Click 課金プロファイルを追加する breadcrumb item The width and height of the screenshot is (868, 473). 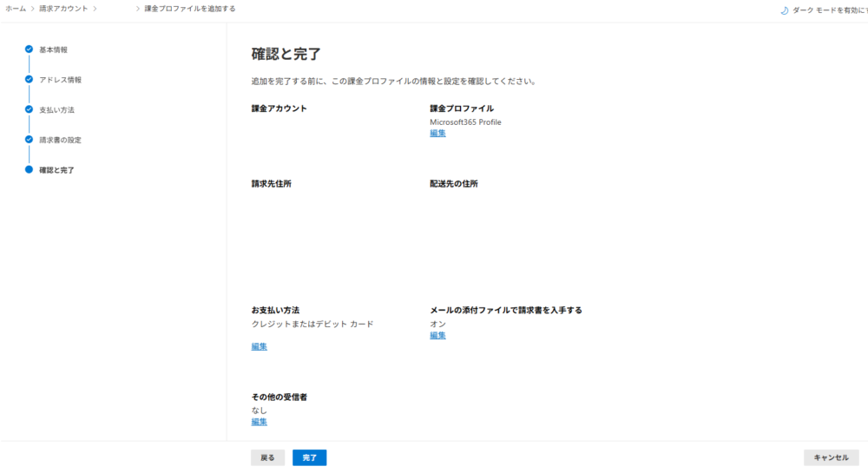pyautogui.click(x=188, y=9)
